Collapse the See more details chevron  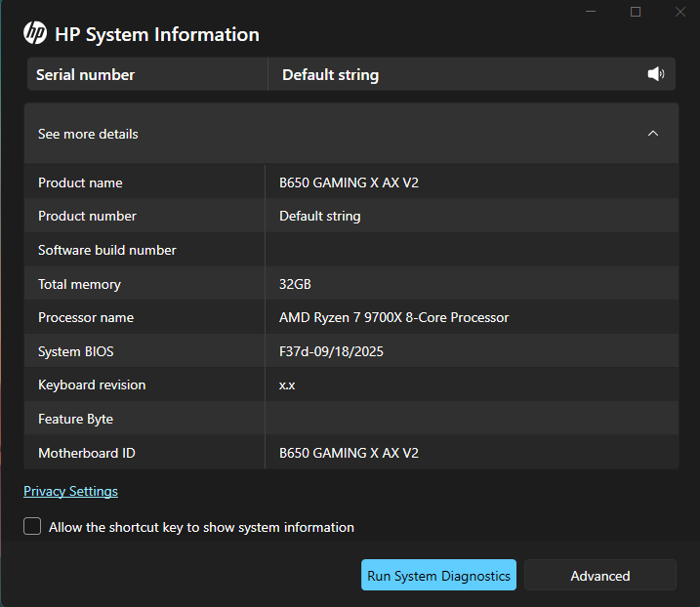pyautogui.click(x=653, y=134)
